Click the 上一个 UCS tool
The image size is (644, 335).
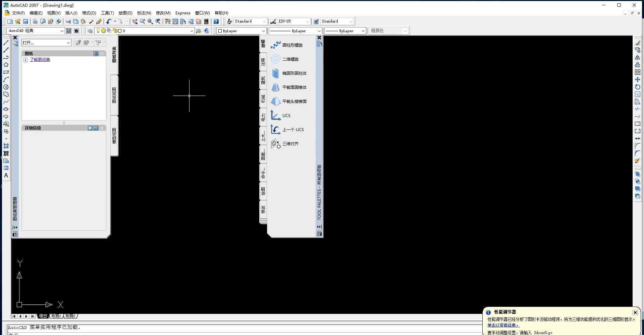pyautogui.click(x=288, y=129)
